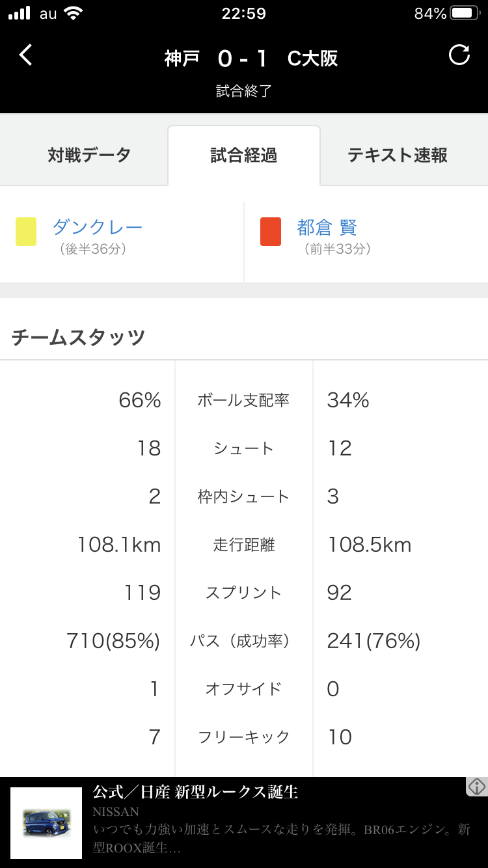Tap the ボール支配率 stat row label
This screenshot has width=488, height=868.
243,400
